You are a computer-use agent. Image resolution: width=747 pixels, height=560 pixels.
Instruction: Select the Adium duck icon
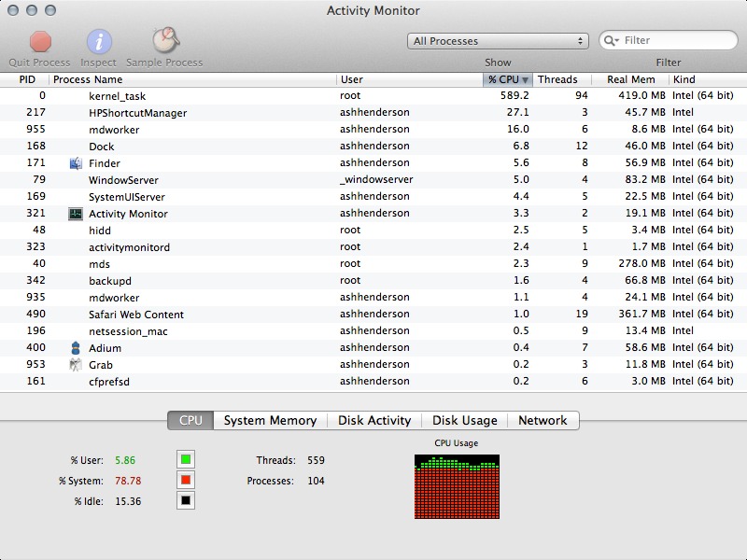coord(76,348)
